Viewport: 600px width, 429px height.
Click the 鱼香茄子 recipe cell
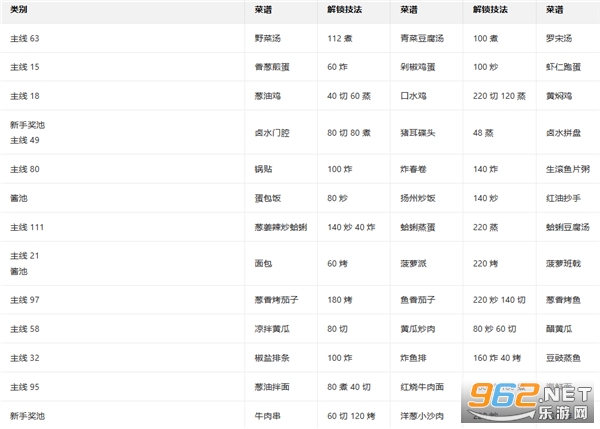[416, 300]
